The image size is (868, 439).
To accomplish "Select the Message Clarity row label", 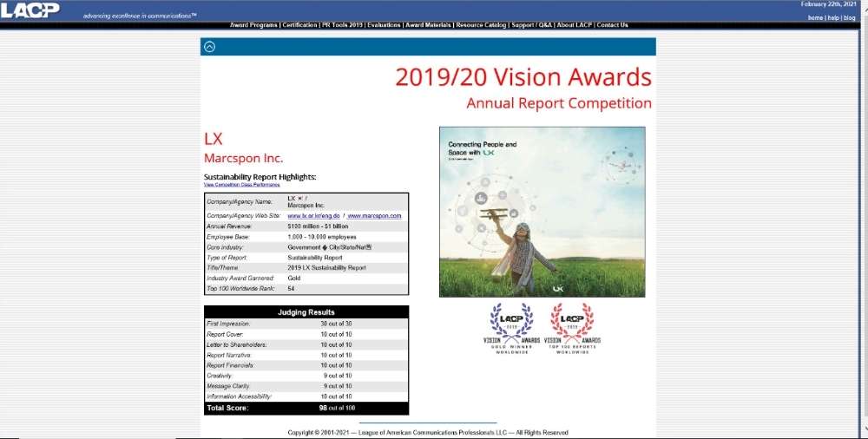I will (228, 386).
